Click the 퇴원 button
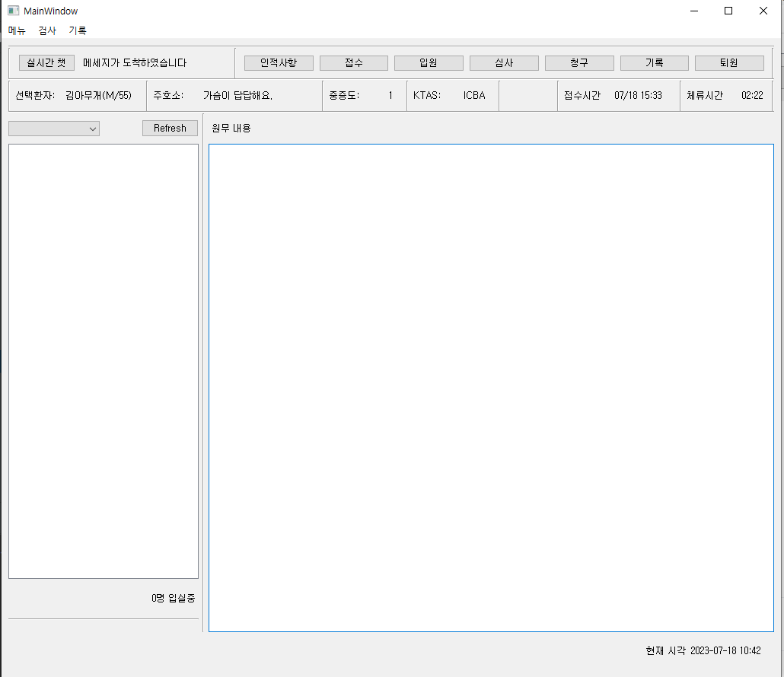Viewport: 784px width, 677px height. pyautogui.click(x=729, y=63)
